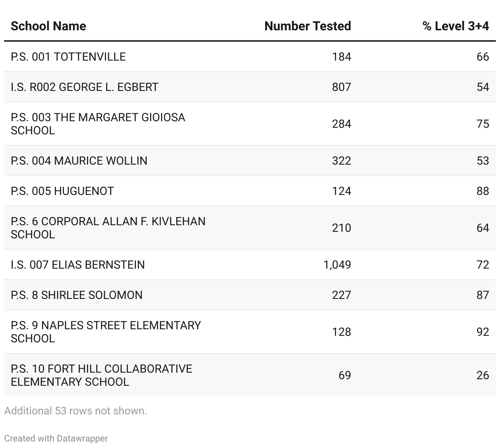This screenshot has height=448, width=500.
Task: Click the P.S. 004 Maurice Wollin row
Action: point(79,161)
